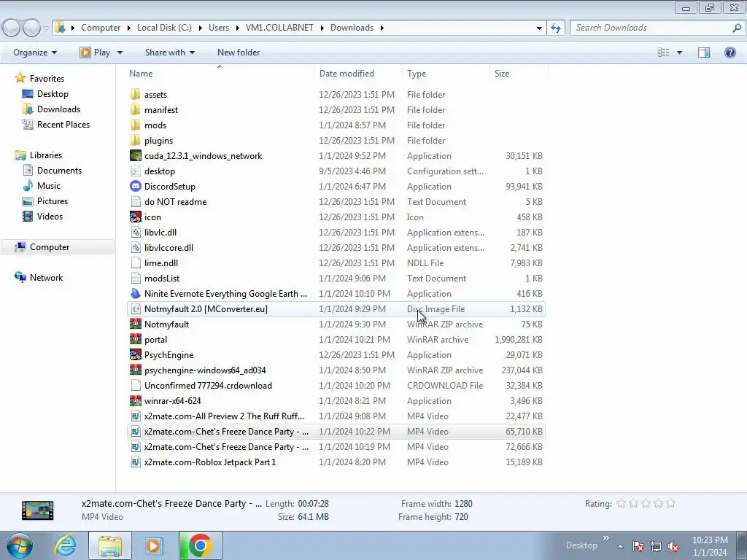This screenshot has width=747, height=560.
Task: Show hidden tray icons arrow
Action: tap(620, 546)
